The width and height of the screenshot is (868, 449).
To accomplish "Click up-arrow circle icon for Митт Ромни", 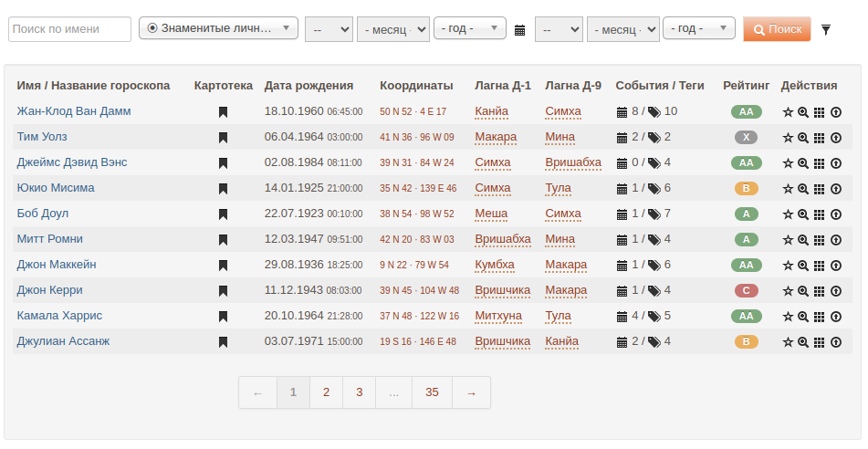I will (x=836, y=240).
